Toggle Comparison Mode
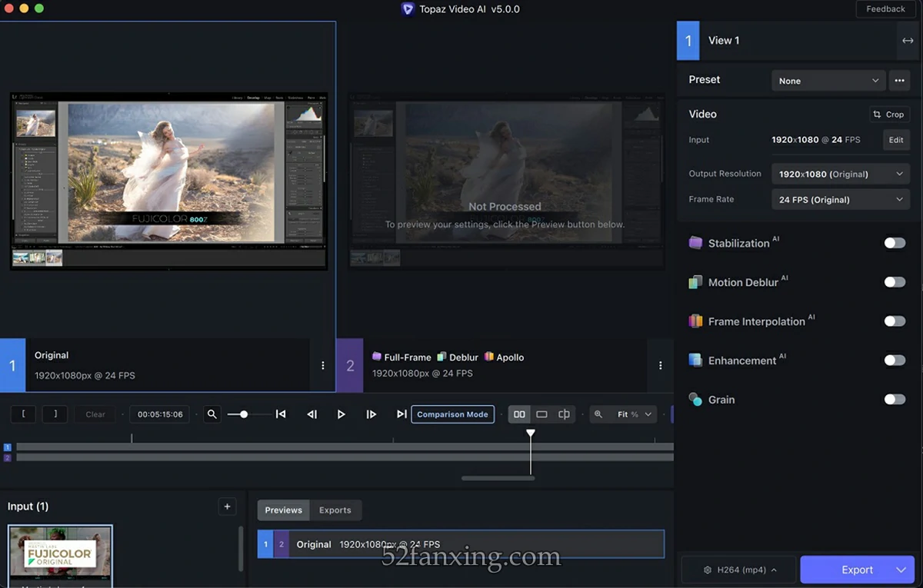Viewport: 923px width, 588px height. pyautogui.click(x=452, y=414)
